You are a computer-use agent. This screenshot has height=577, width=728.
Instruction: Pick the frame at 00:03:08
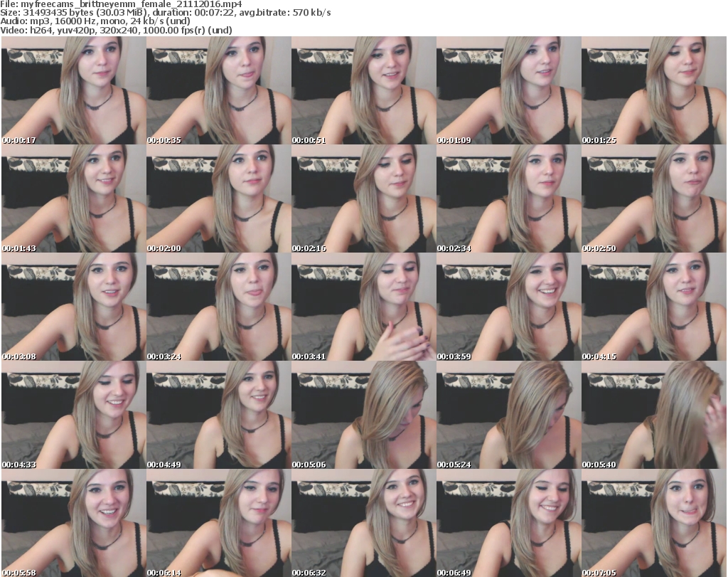click(x=74, y=307)
